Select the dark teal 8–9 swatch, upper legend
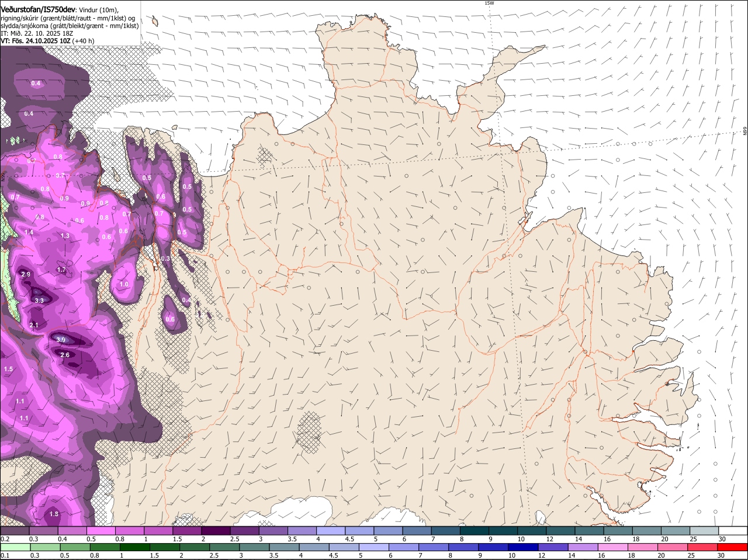This screenshot has width=748, height=560. pos(475,531)
